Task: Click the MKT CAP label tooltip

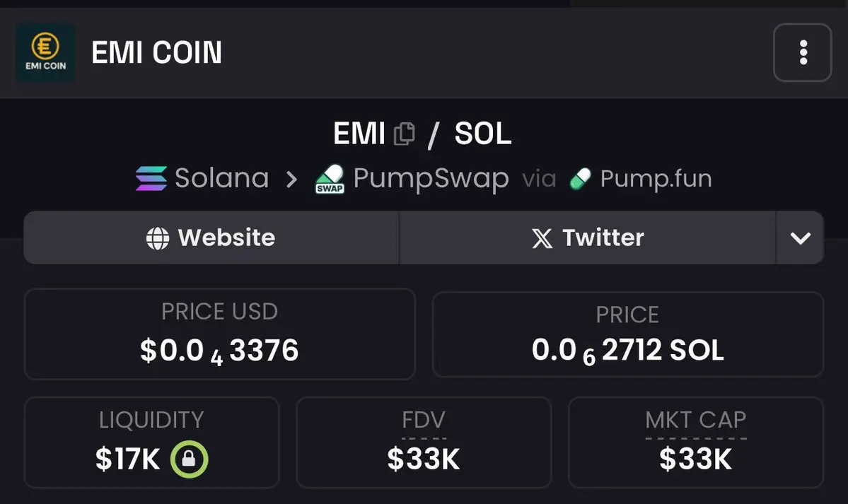Action: click(x=695, y=421)
